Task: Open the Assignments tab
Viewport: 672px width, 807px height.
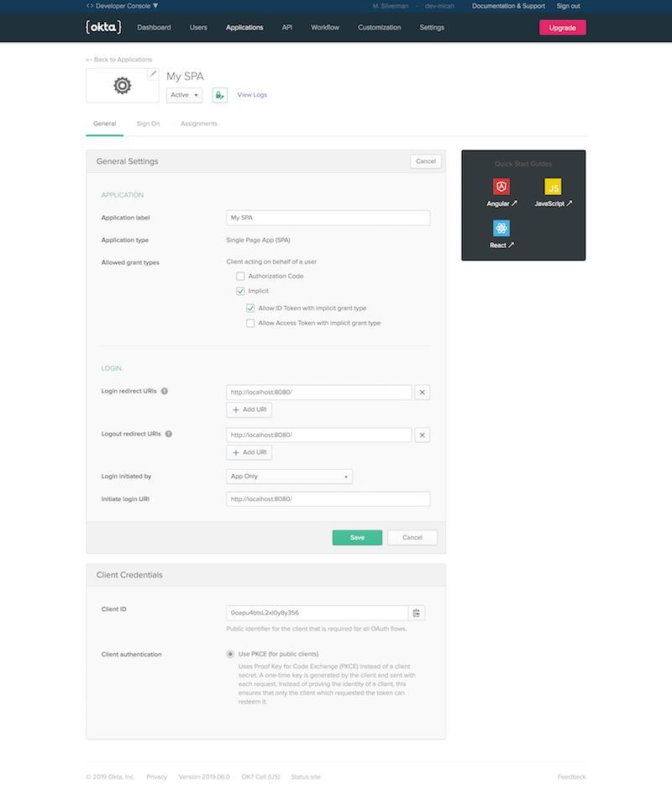Action: [199, 124]
